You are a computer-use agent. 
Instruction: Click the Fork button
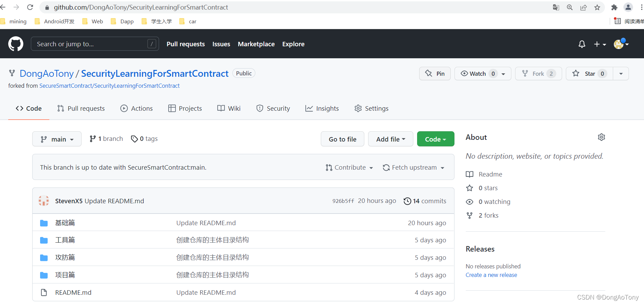(x=538, y=74)
